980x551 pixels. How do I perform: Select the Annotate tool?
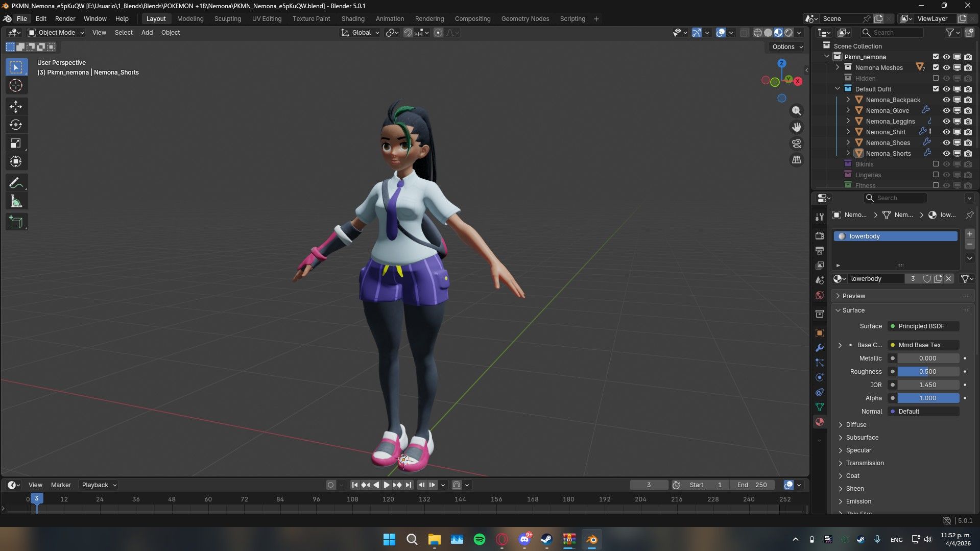(x=16, y=183)
